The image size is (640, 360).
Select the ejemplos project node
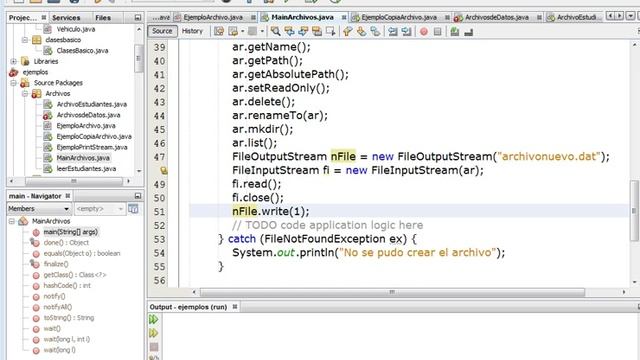35,72
